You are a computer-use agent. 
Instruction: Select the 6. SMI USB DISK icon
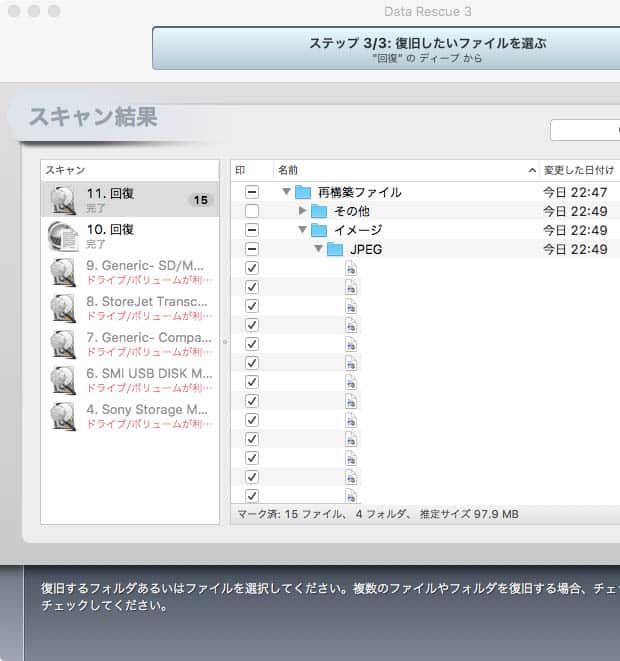point(64,380)
